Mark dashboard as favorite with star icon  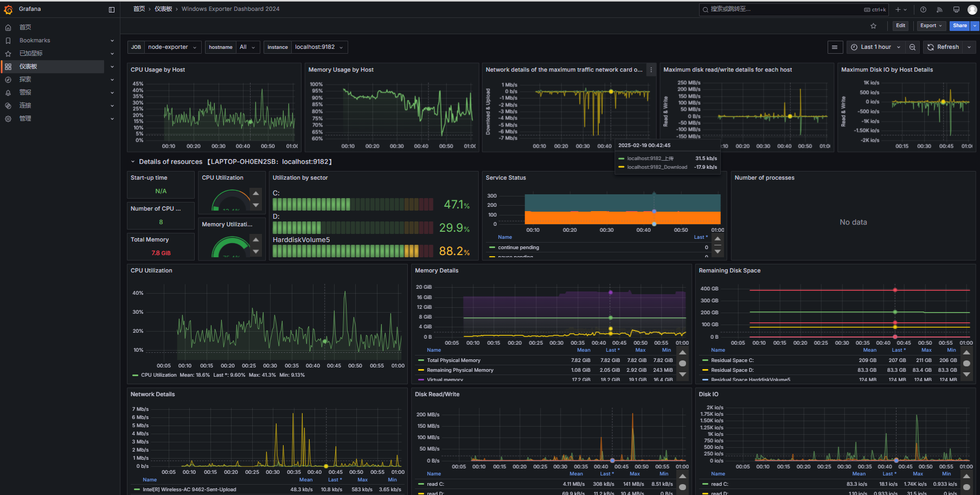(873, 26)
